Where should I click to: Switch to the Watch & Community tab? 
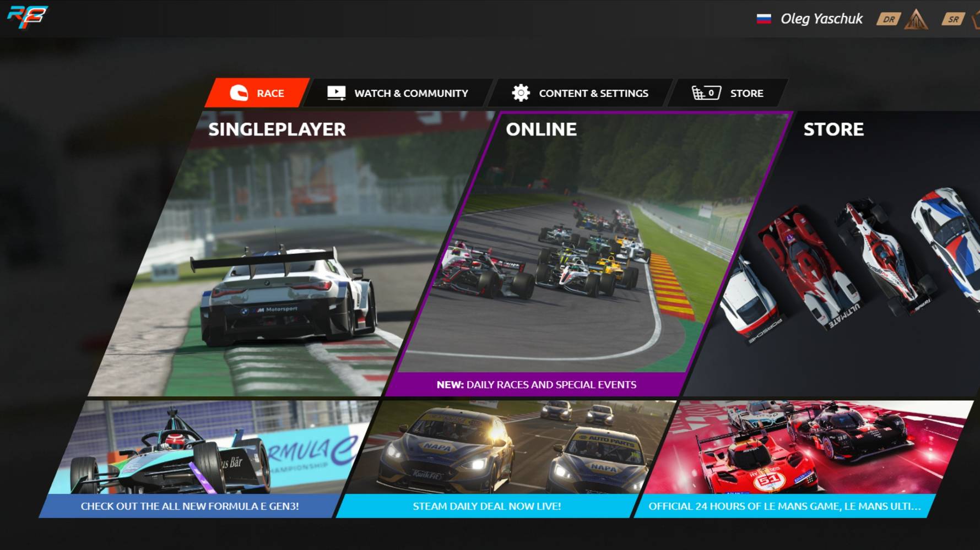411,93
